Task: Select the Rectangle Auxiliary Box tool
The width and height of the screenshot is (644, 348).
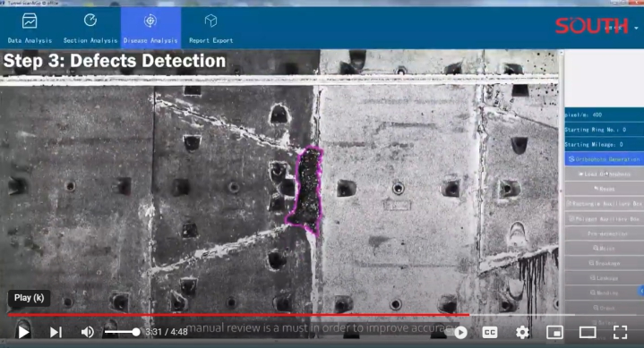Action: (604, 204)
